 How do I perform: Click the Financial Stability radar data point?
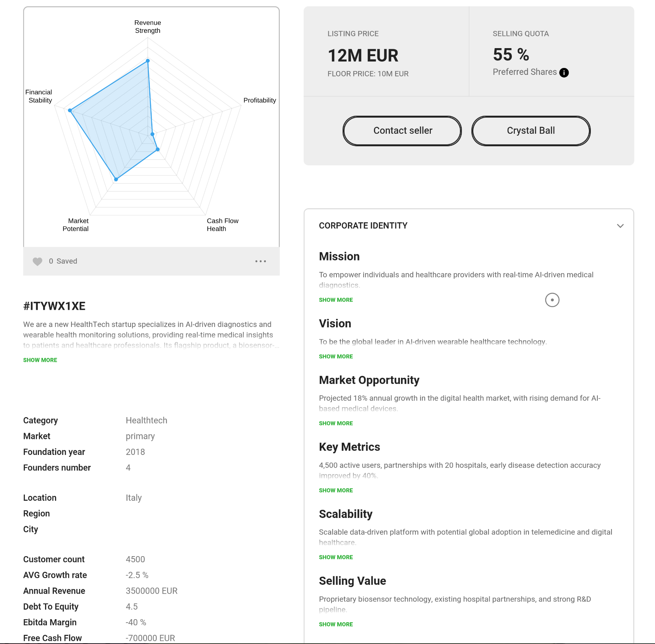point(70,110)
